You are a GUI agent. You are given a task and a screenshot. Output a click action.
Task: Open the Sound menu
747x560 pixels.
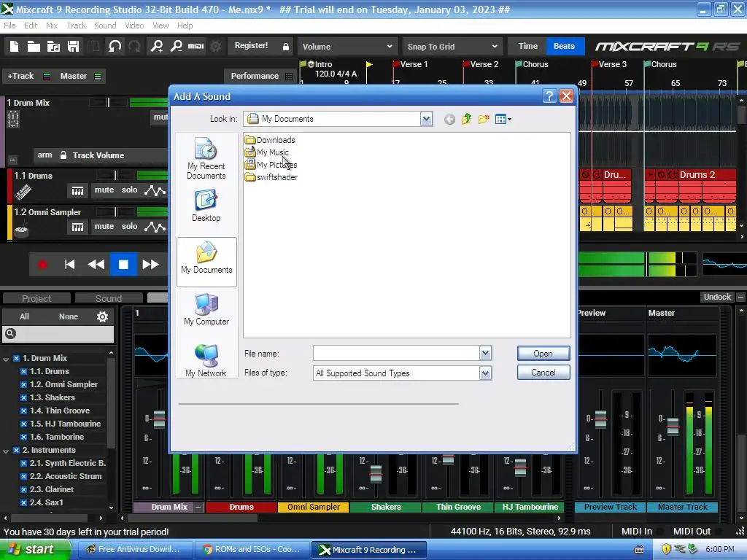point(105,26)
